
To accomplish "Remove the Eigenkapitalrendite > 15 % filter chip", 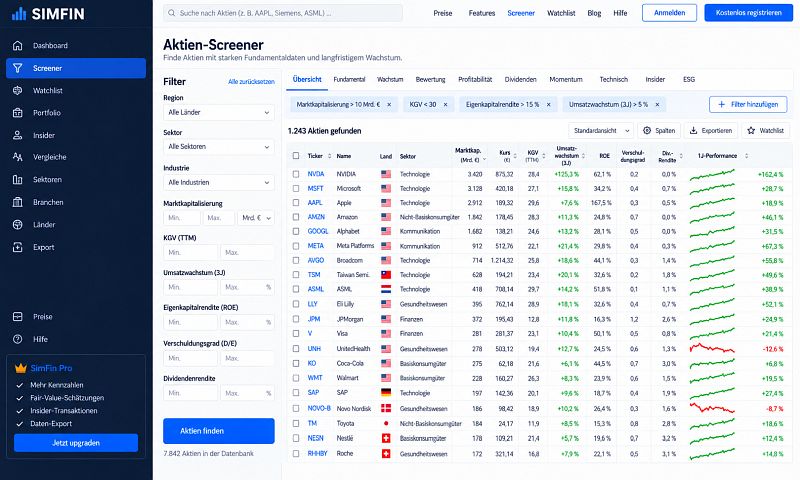I will click(x=549, y=105).
